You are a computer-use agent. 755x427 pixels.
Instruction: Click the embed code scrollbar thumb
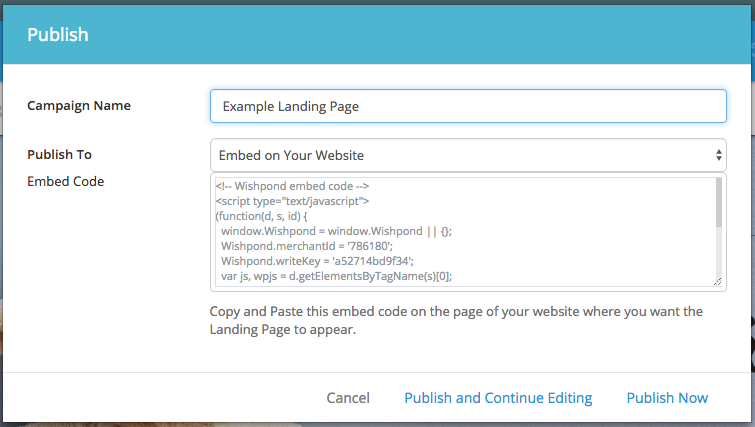click(718, 202)
